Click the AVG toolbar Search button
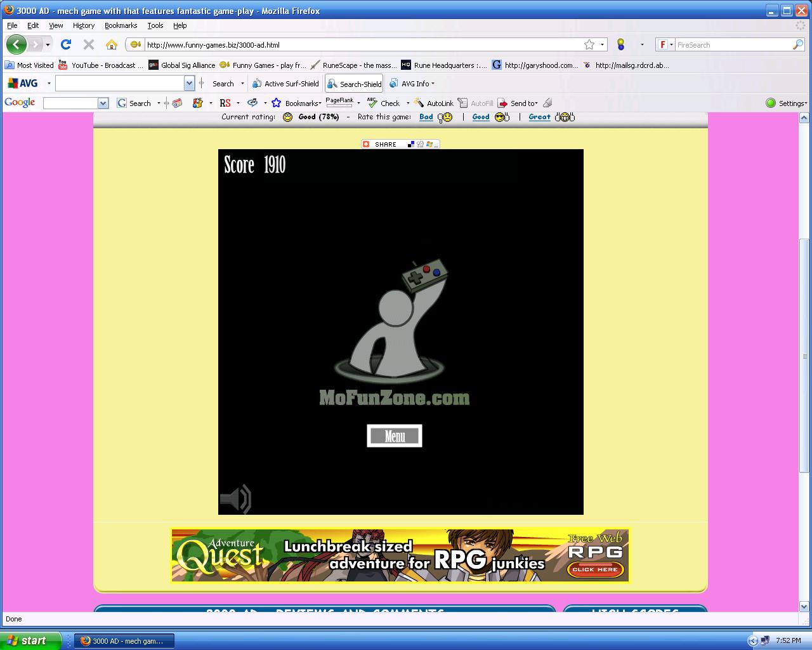The width and height of the screenshot is (812, 650). (223, 83)
